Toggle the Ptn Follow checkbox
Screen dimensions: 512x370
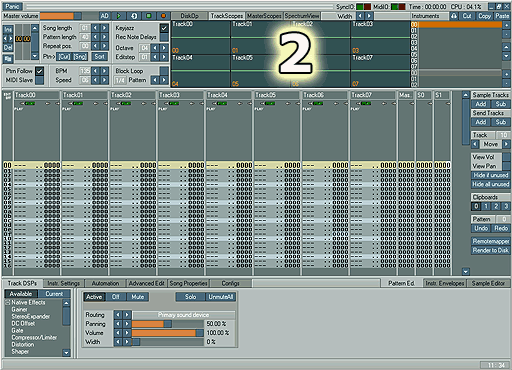point(39,71)
